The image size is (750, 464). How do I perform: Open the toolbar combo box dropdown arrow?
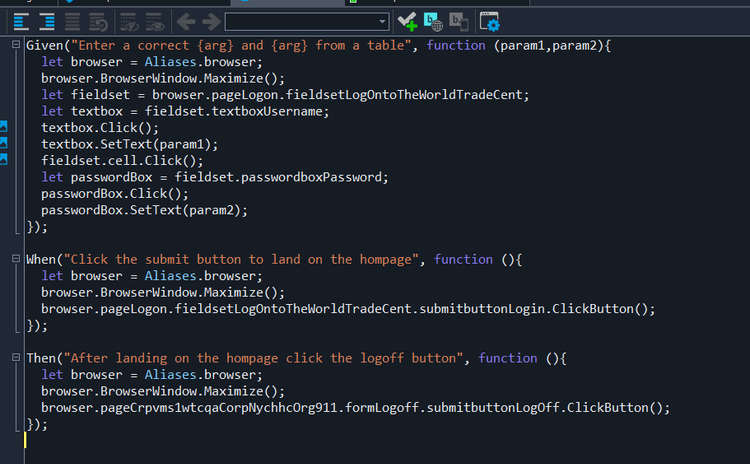[x=382, y=22]
